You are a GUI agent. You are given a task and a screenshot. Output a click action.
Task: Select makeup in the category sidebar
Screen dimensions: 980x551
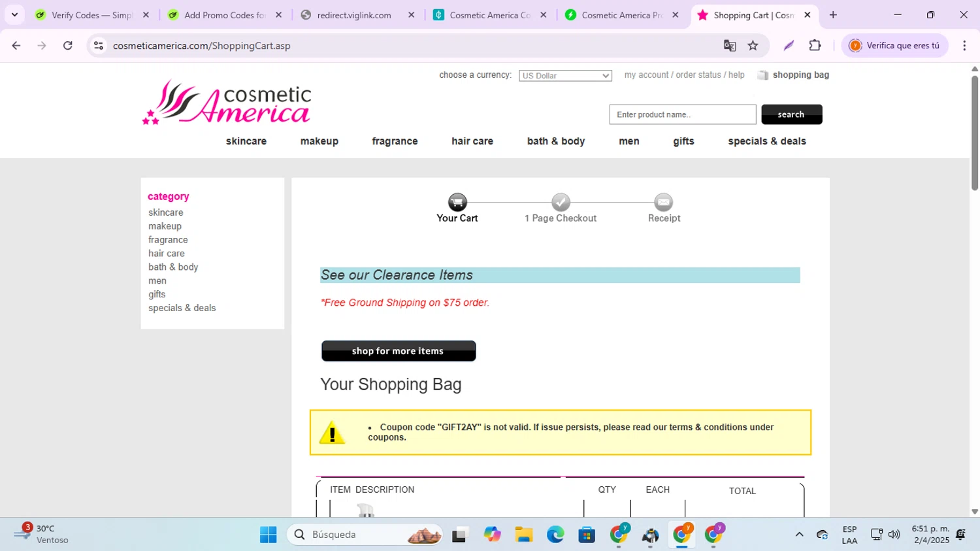tap(165, 226)
